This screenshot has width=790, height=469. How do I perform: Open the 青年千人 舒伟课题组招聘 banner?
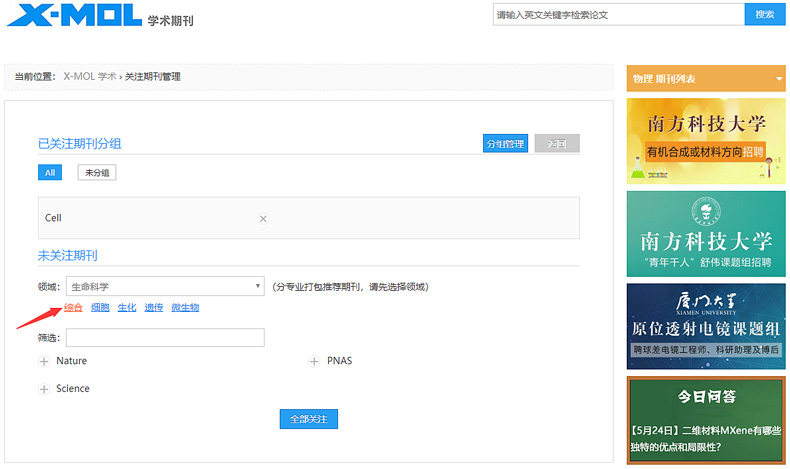pyautogui.click(x=706, y=234)
